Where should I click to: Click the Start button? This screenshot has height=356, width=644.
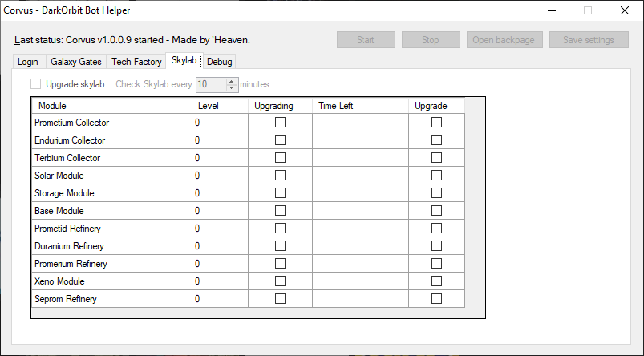point(366,40)
